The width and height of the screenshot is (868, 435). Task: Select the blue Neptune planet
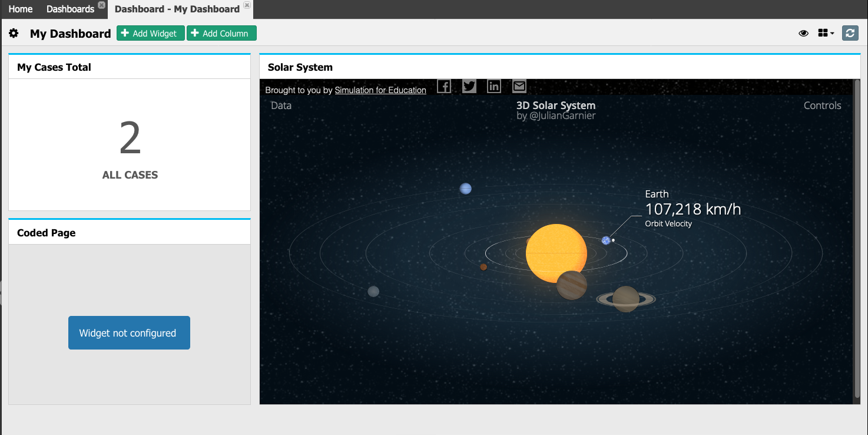(x=465, y=189)
